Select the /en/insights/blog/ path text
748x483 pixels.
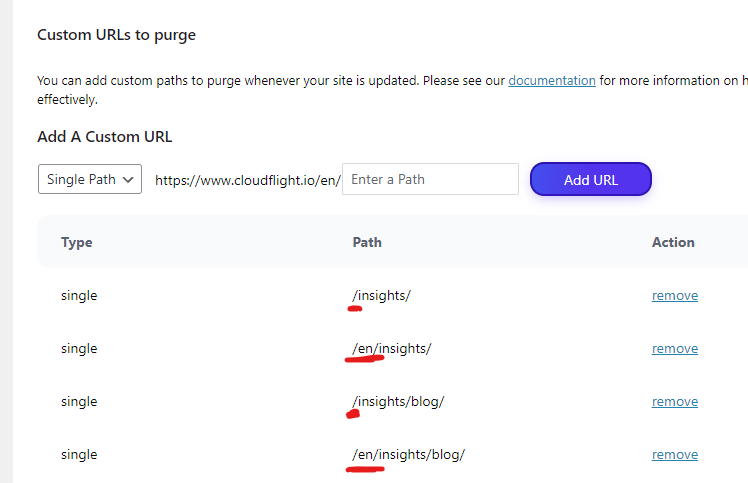coord(408,455)
